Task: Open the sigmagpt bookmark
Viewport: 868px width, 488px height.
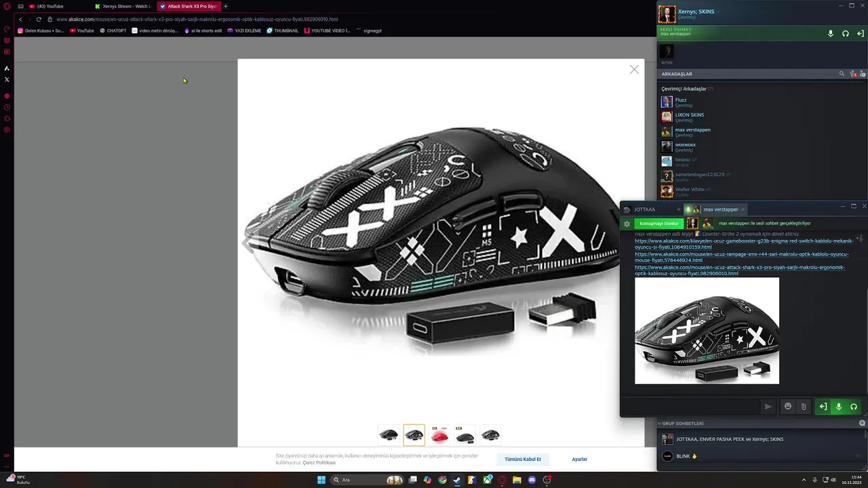Action: [369, 30]
